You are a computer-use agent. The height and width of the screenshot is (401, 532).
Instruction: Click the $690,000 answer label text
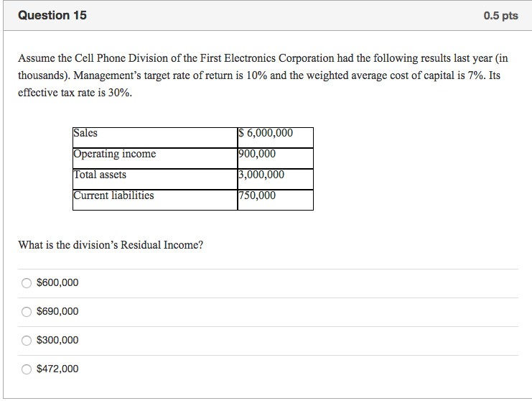(x=57, y=312)
